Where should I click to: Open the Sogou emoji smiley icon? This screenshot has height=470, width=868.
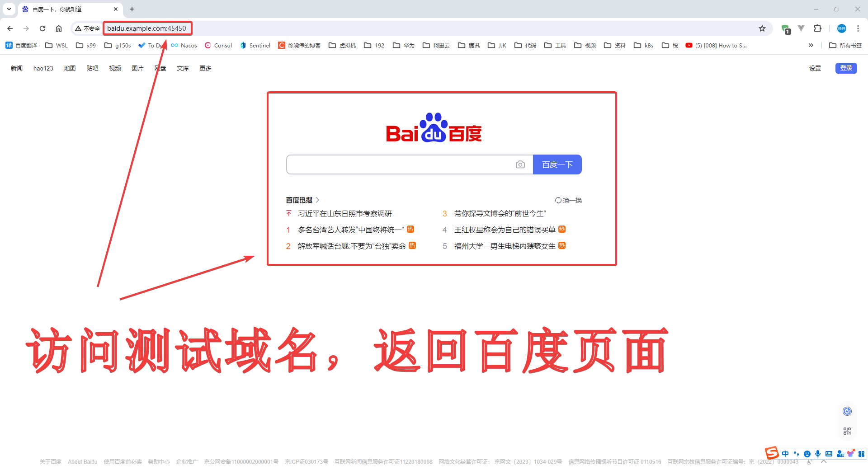(807, 454)
